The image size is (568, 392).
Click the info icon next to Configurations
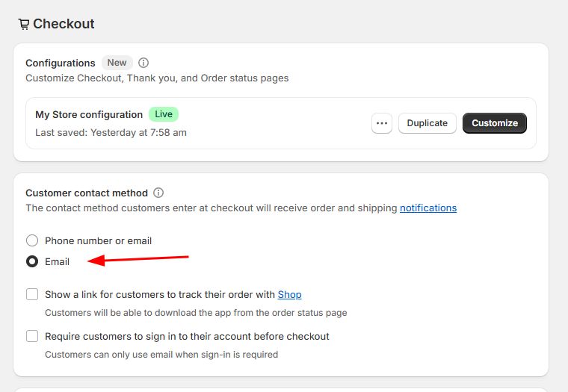pyautogui.click(x=144, y=63)
